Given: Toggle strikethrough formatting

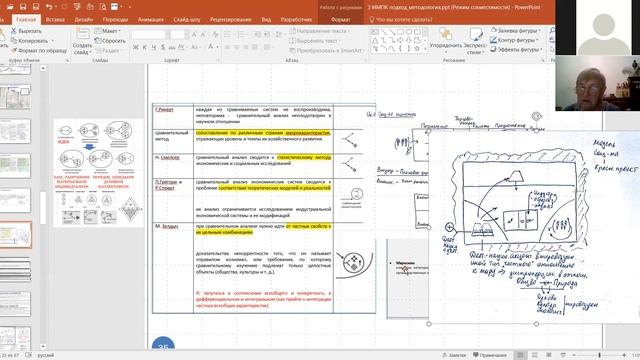Looking at the screenshot, I should point(172,48).
